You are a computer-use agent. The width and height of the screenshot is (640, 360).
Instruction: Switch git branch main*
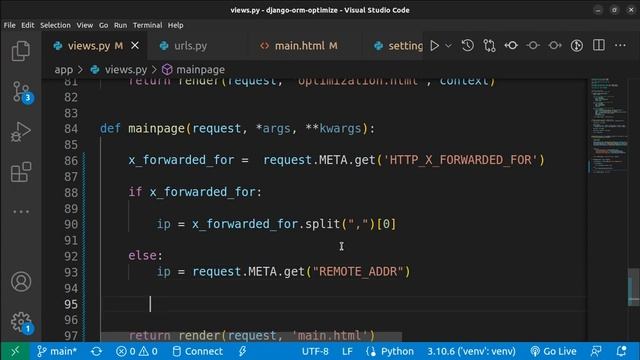(x=57, y=351)
